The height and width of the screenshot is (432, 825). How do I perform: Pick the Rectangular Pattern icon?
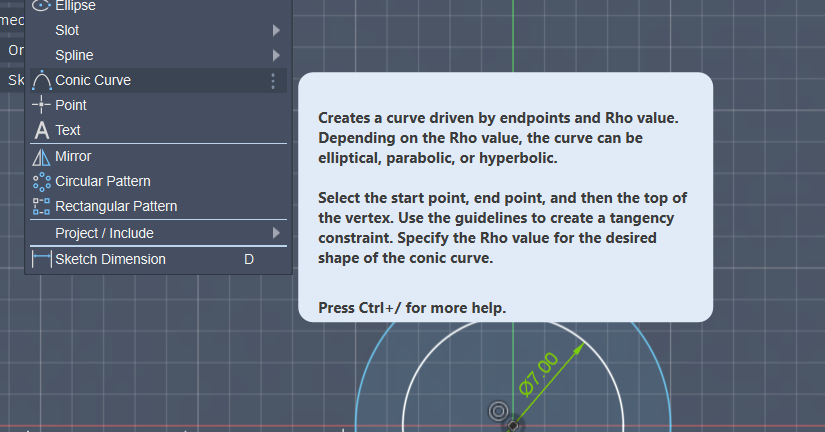pos(41,206)
